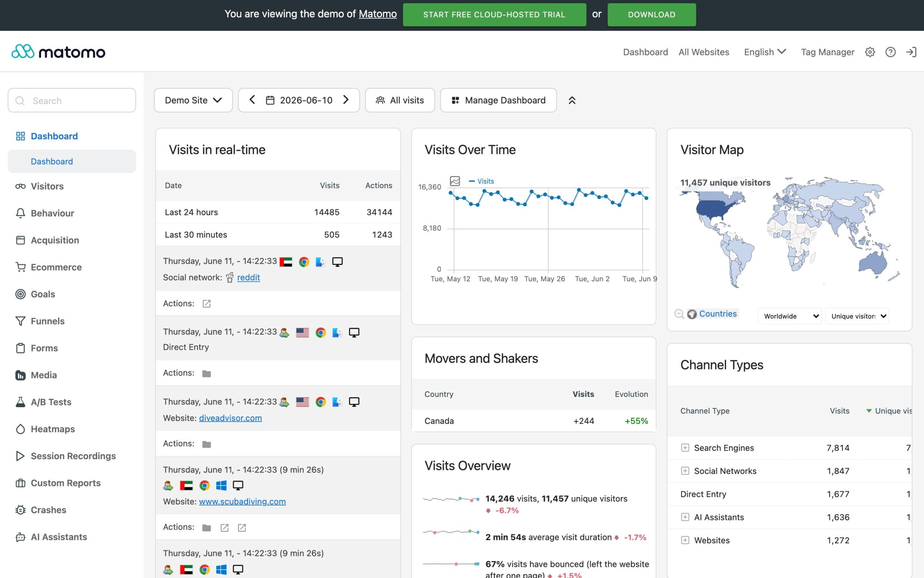Click Tag Manager in the top navigation

click(x=827, y=52)
